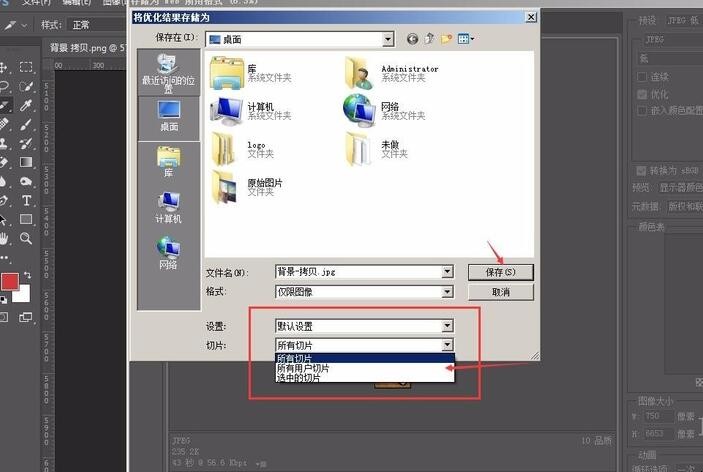The image size is (703, 472).
Task: Select the Brush tool
Action: [26, 124]
